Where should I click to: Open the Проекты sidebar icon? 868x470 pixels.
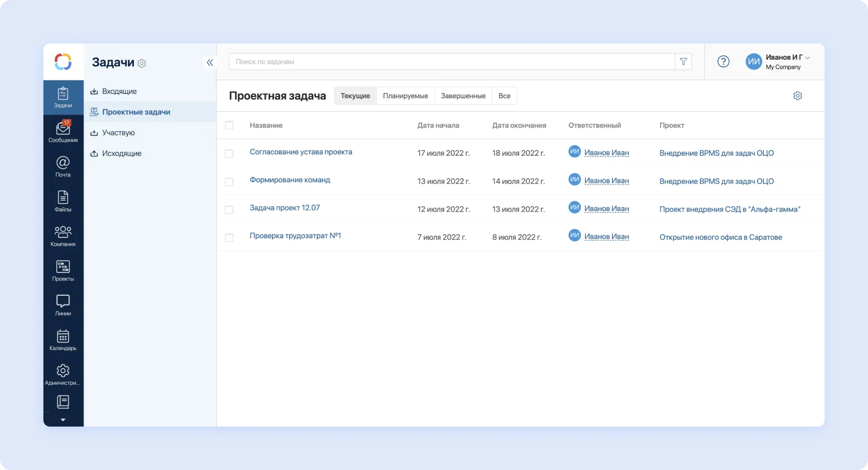pyautogui.click(x=63, y=271)
